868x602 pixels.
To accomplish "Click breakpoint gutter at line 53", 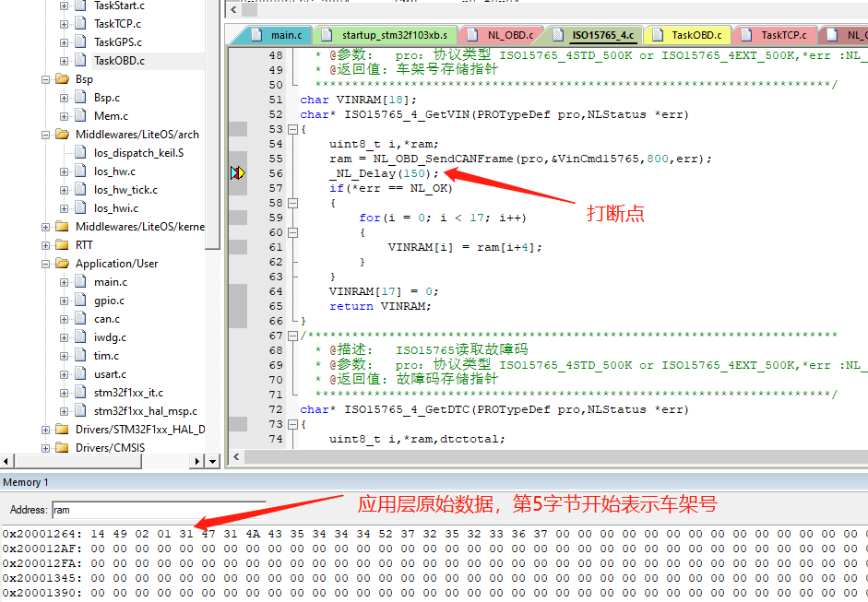I will 238,129.
